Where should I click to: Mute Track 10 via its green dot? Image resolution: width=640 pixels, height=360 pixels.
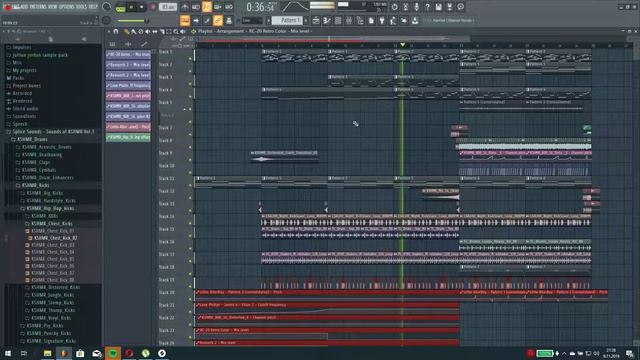pos(190,173)
